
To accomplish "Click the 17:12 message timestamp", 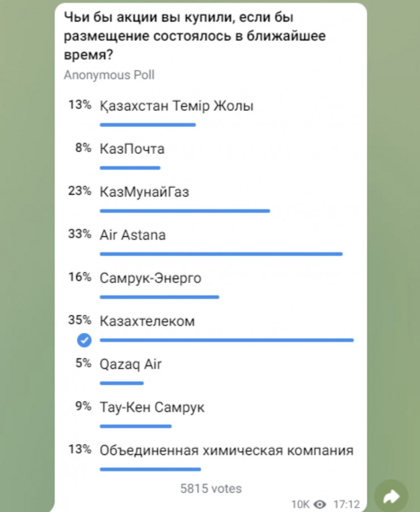I will [x=346, y=504].
